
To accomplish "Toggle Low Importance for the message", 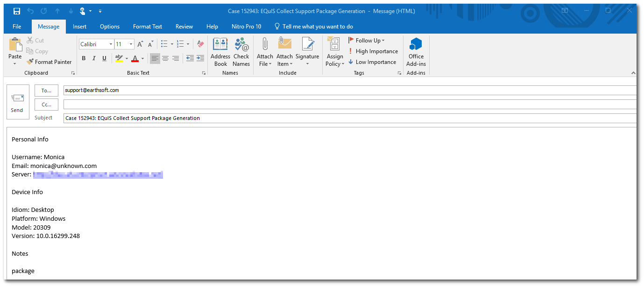I will click(x=372, y=62).
